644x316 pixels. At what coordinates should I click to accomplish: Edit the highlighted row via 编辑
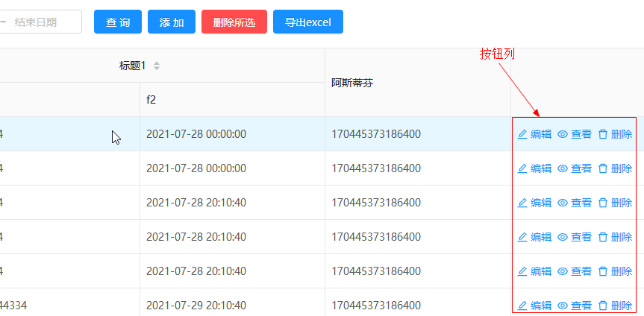(x=534, y=134)
